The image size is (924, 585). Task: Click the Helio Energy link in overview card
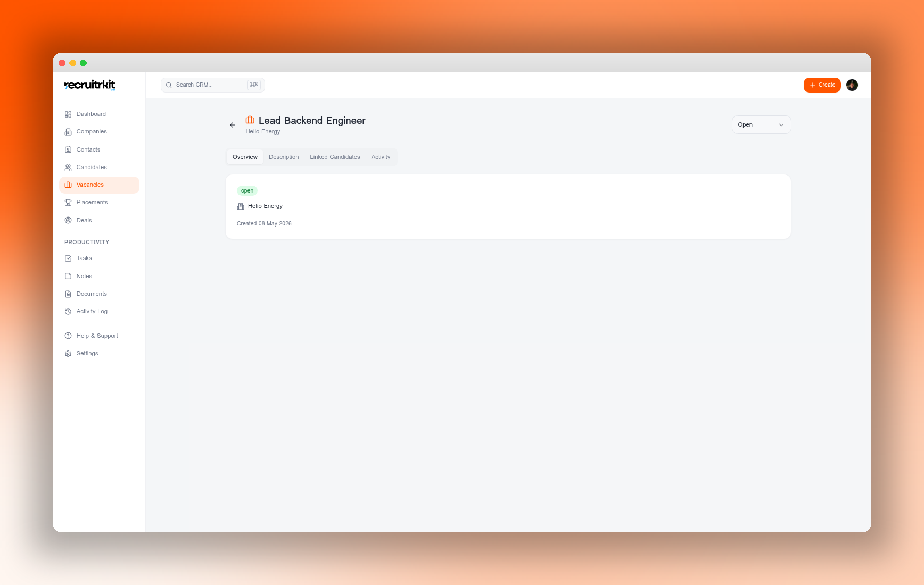tap(265, 206)
